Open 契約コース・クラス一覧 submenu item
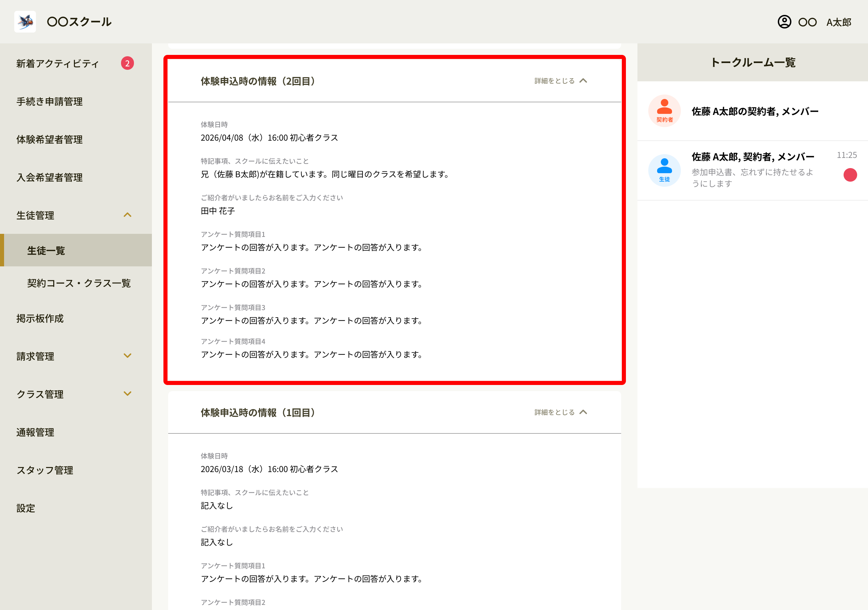This screenshot has width=868, height=610. tap(79, 283)
